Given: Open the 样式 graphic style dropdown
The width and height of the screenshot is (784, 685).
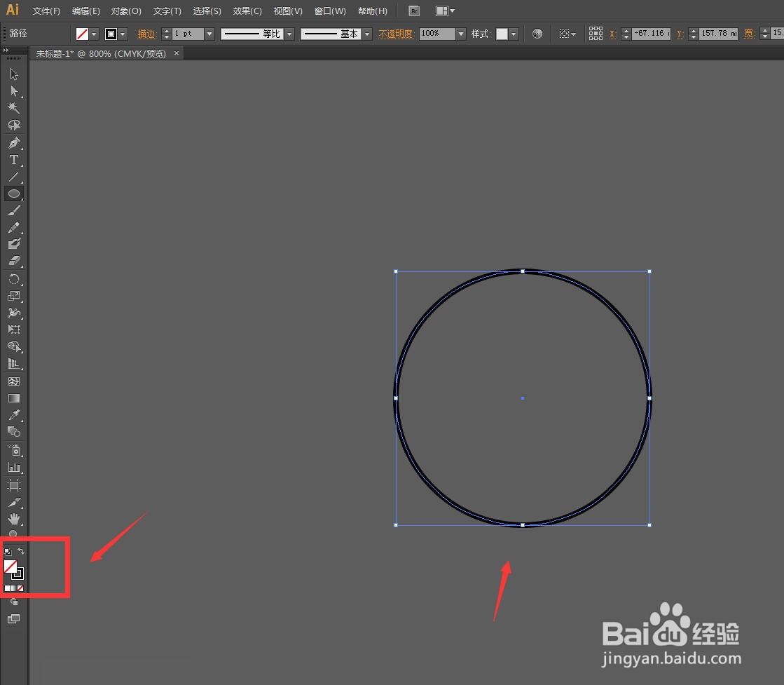Looking at the screenshot, I should click(x=514, y=34).
